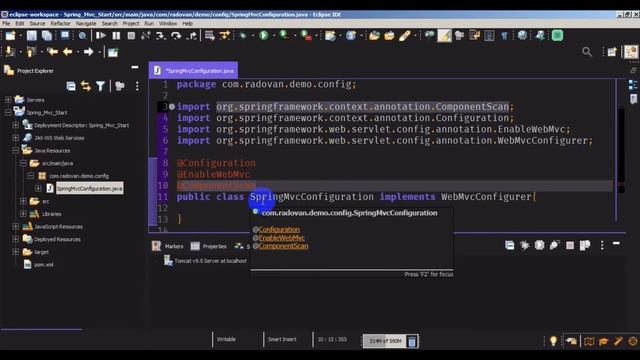Screen dimensions: 640x360
Task: Select Tomcat v9.0 Server at localhost
Action: (211, 261)
